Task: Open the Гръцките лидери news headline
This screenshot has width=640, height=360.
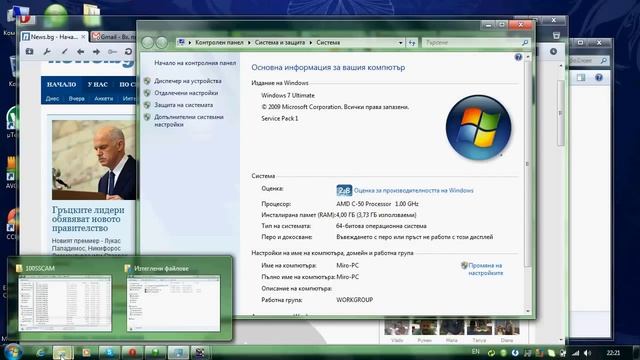Action: (x=88, y=219)
